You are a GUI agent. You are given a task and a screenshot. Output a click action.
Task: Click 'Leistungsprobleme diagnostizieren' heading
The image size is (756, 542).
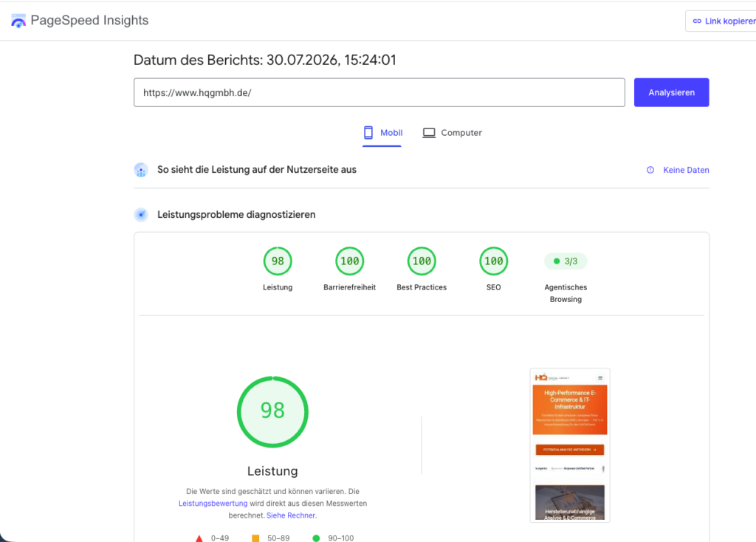click(236, 215)
